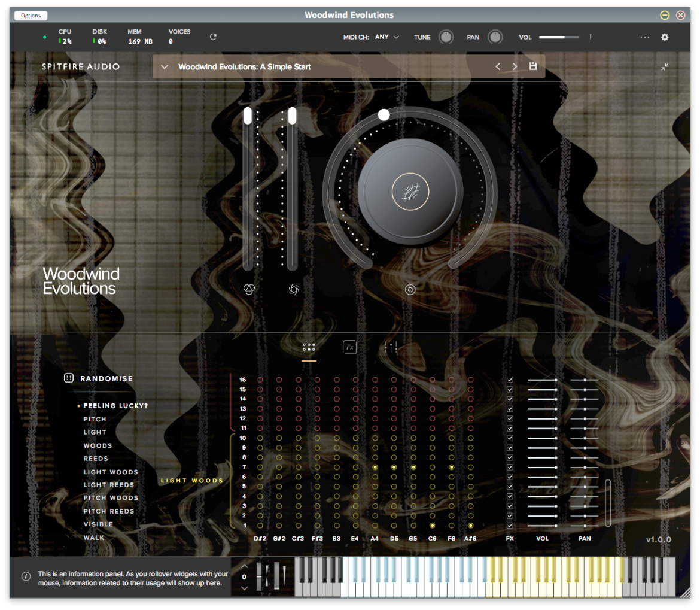The width and height of the screenshot is (700, 610).
Task: Adjust the VOL slider for row 16
Action: click(x=543, y=380)
